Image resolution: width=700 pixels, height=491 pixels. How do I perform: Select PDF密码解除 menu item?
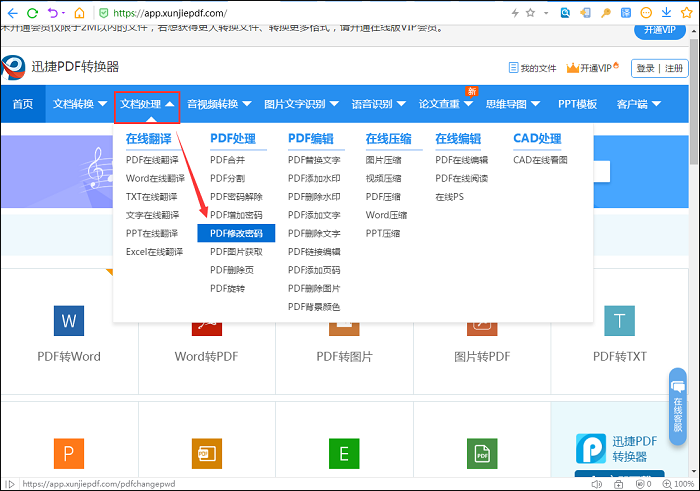click(x=236, y=197)
